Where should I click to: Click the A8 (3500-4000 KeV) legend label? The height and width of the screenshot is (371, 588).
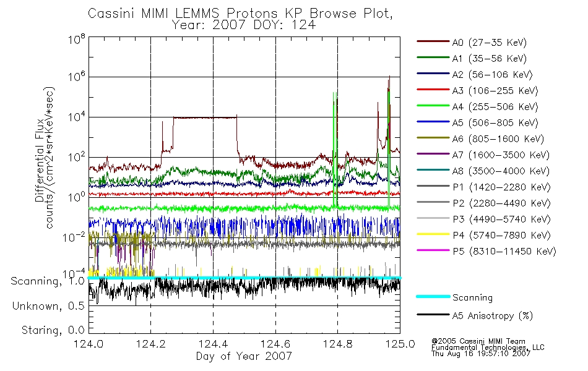pos(501,171)
